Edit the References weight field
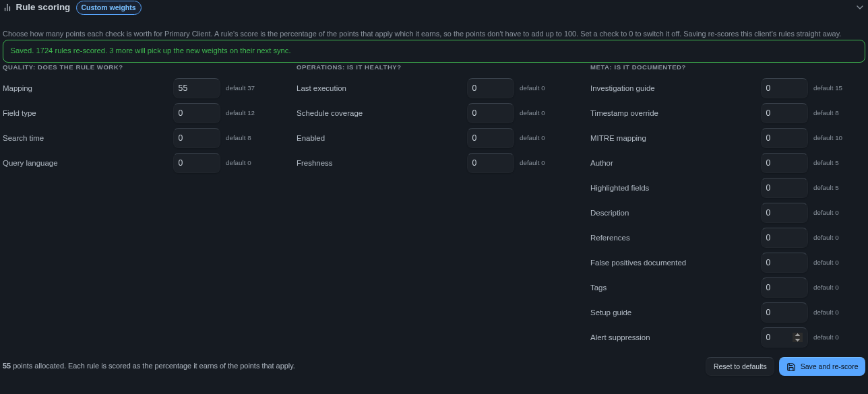The width and height of the screenshot is (868, 394). (784, 238)
